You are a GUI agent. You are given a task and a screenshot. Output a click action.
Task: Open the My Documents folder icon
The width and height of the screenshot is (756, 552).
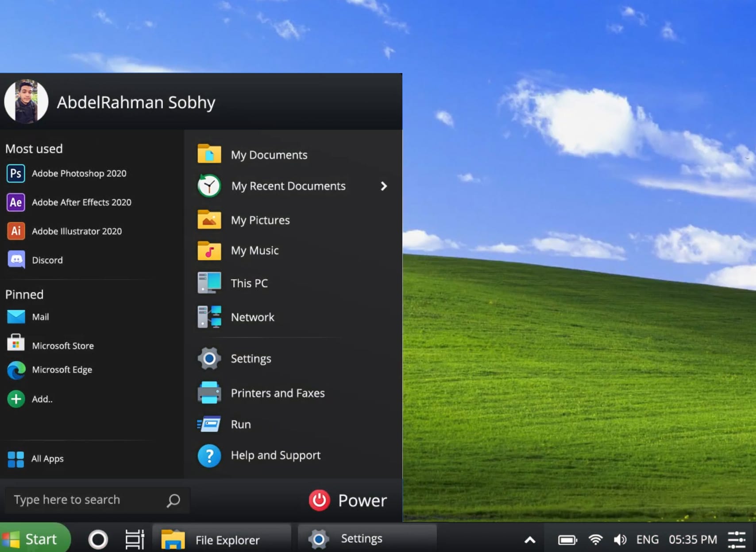[209, 154]
